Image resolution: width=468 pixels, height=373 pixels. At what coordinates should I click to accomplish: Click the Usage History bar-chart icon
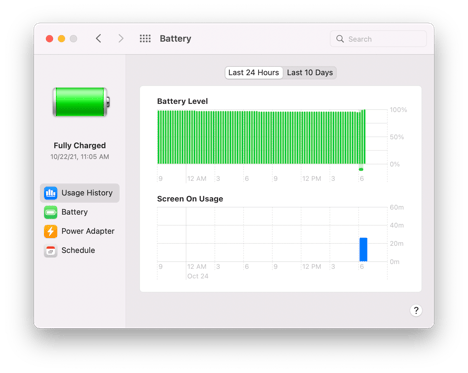51,193
